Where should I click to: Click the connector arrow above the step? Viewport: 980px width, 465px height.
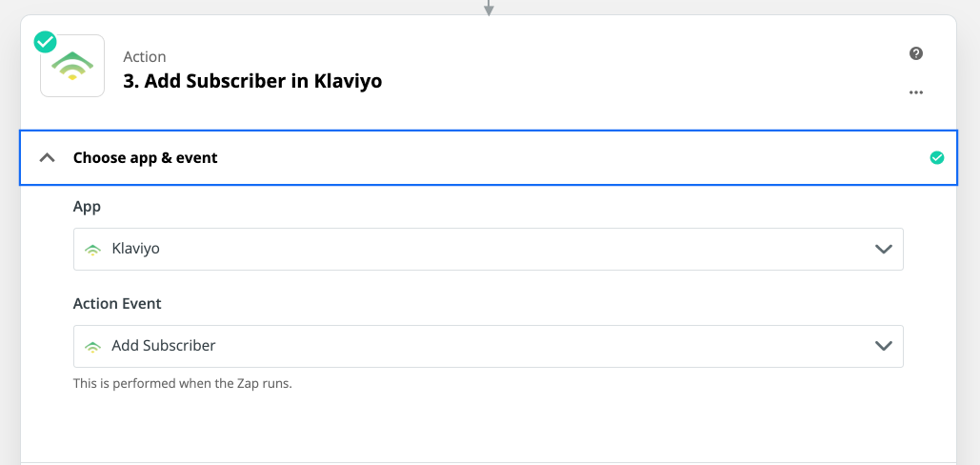pyautogui.click(x=489, y=8)
